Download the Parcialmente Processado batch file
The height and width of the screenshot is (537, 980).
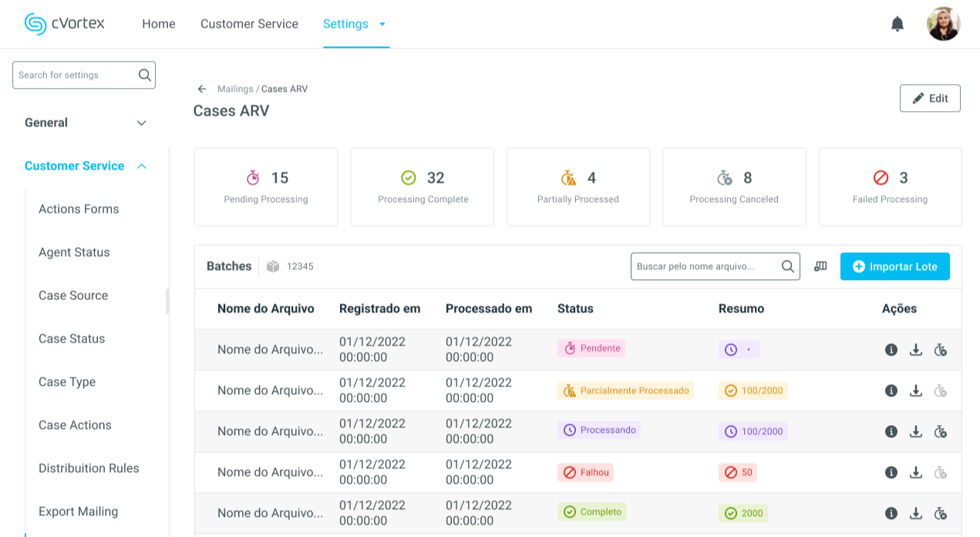(x=916, y=390)
